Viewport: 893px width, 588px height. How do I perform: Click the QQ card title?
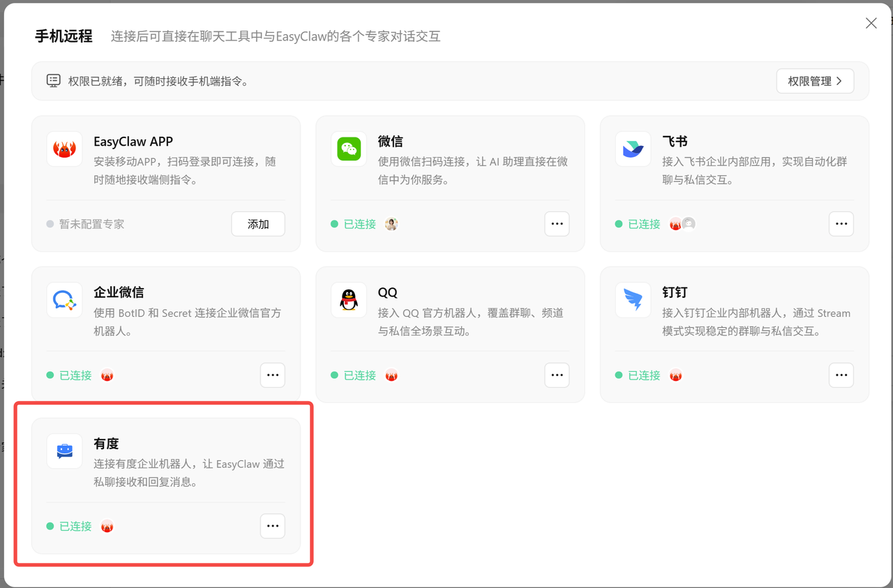[x=388, y=292]
